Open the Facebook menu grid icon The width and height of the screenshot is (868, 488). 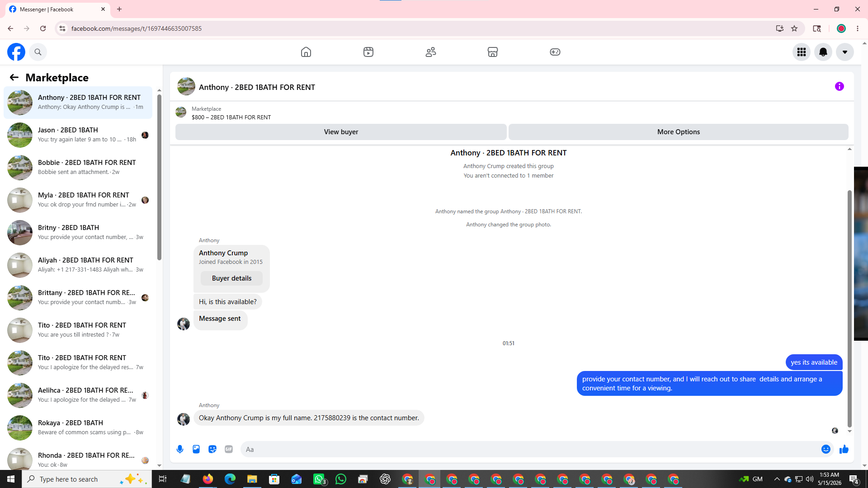coord(802,52)
